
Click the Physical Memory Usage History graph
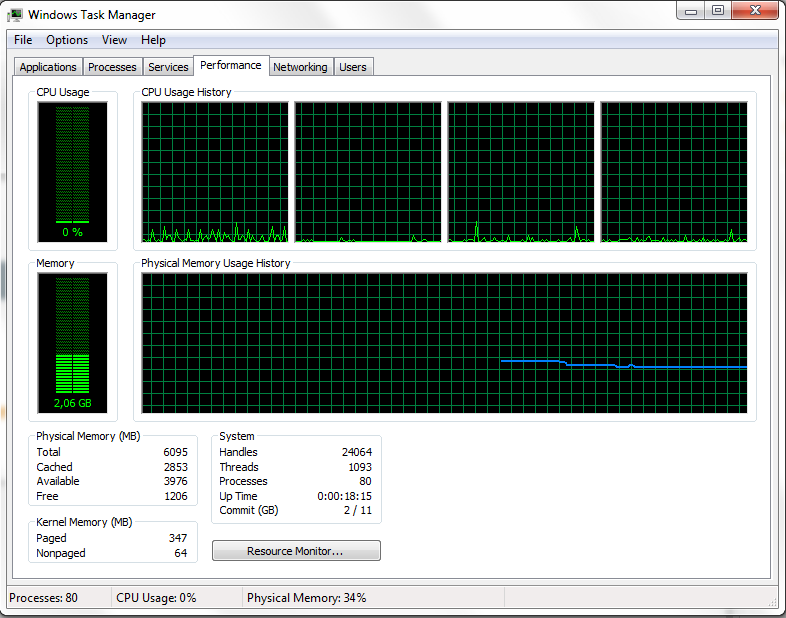pyautogui.click(x=444, y=343)
